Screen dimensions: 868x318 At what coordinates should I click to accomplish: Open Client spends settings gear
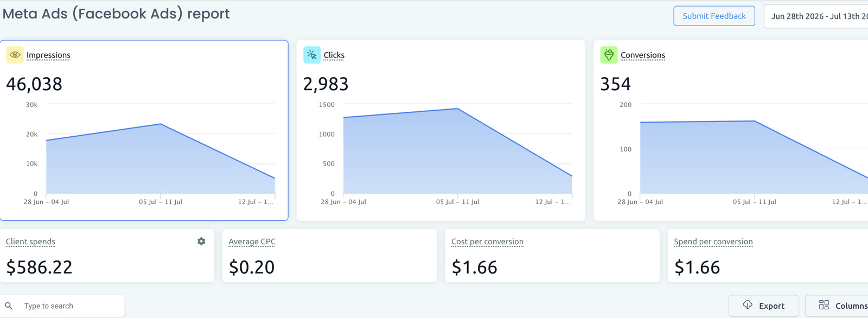click(x=201, y=241)
